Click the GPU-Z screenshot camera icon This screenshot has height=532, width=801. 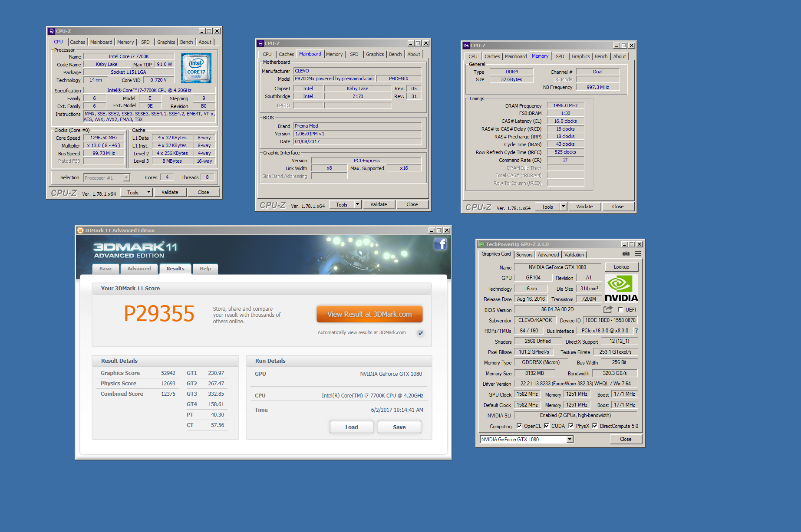pos(626,253)
